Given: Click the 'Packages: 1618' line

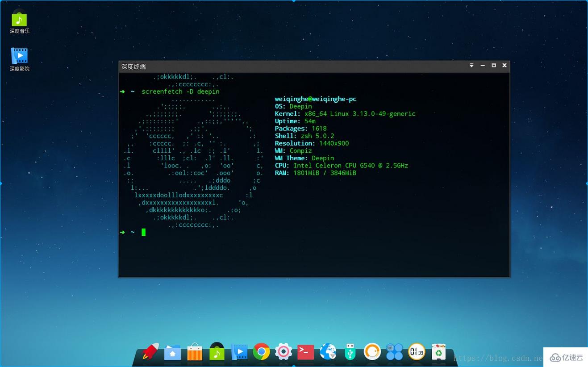Looking at the screenshot, I should tap(301, 129).
